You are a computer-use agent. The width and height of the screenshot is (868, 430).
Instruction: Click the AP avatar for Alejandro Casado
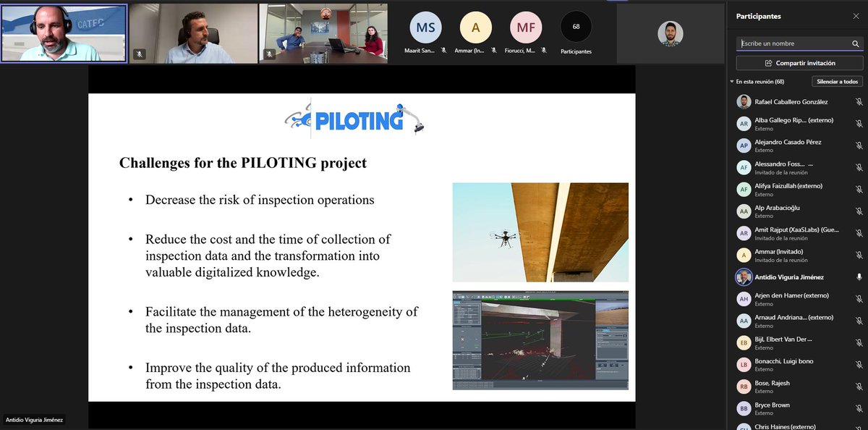coord(744,146)
